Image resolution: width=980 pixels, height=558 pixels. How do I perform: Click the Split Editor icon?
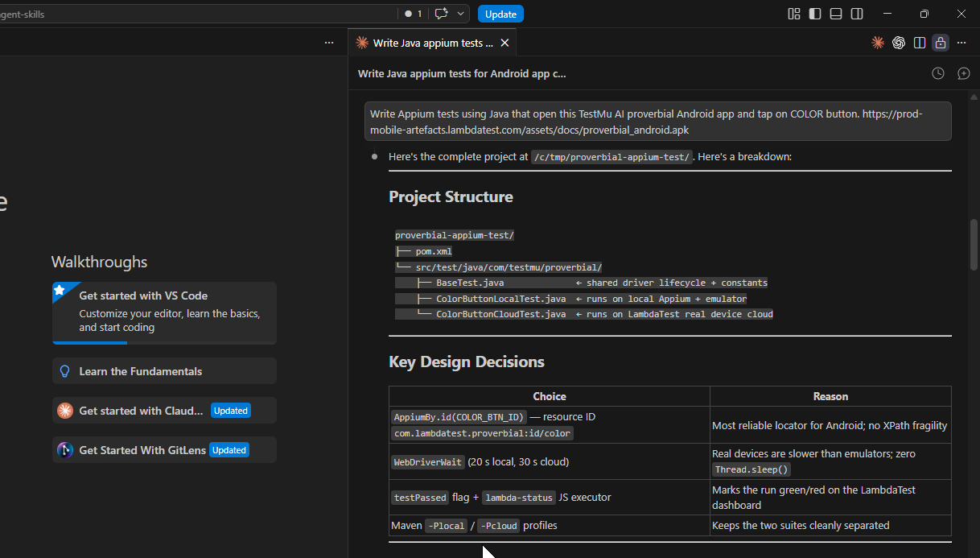(x=920, y=43)
